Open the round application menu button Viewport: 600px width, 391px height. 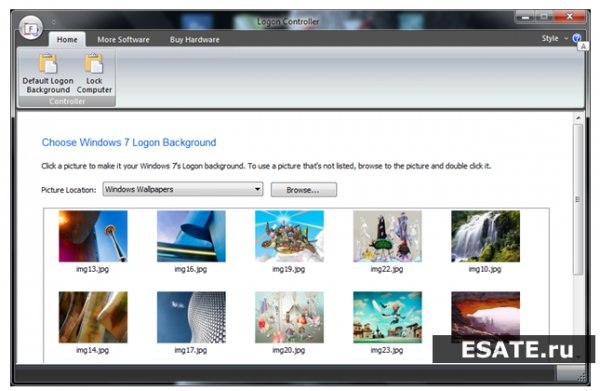(x=31, y=28)
